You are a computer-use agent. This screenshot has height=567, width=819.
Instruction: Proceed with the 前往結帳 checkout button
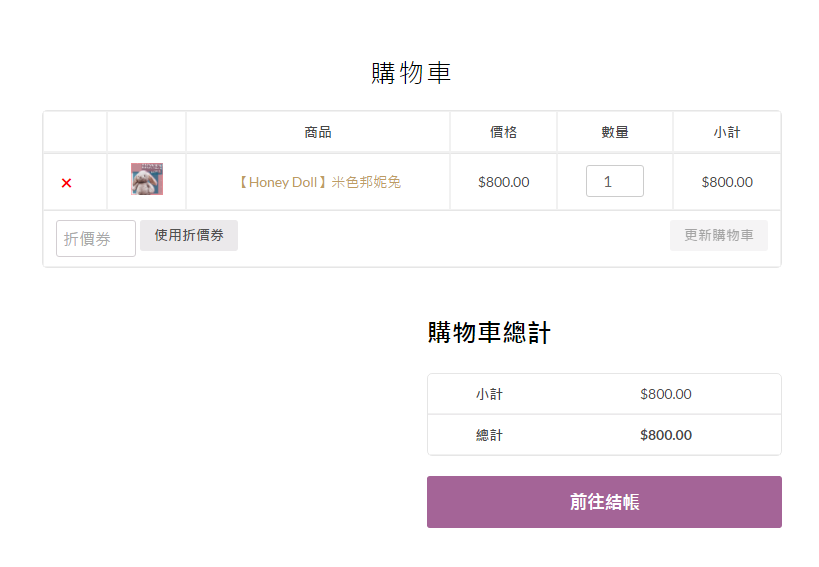604,502
